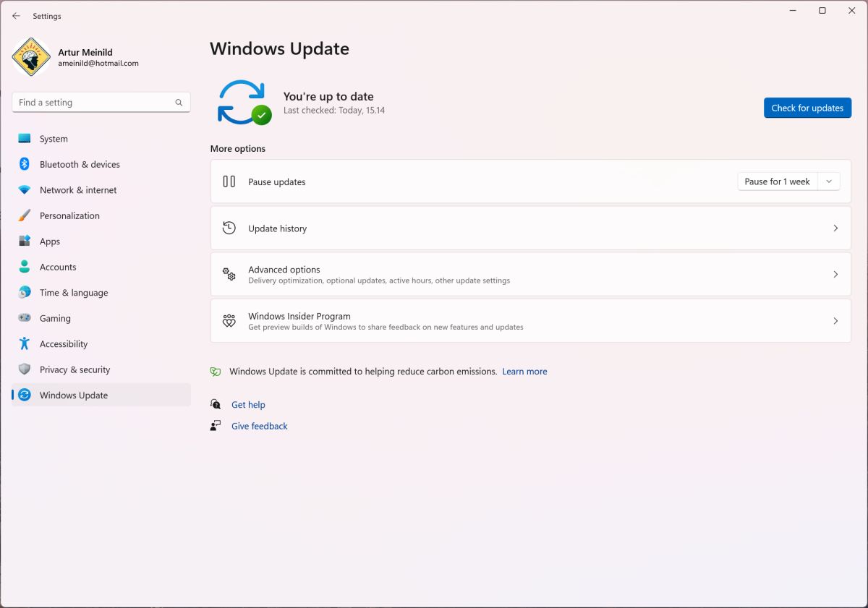Screen dimensions: 868x608
Task: Click the pause icon beside Pause updates
Action: click(229, 181)
